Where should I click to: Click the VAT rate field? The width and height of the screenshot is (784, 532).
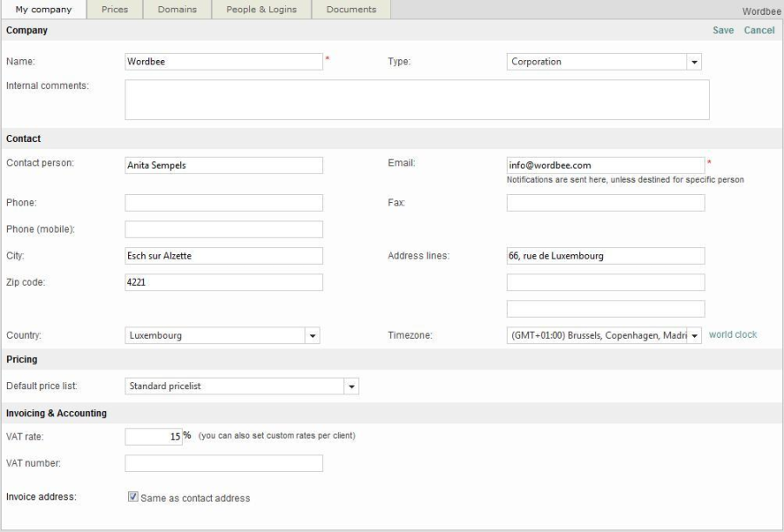coord(152,436)
